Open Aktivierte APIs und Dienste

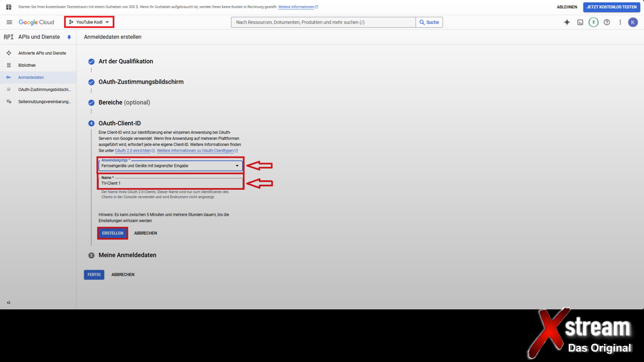pos(42,53)
